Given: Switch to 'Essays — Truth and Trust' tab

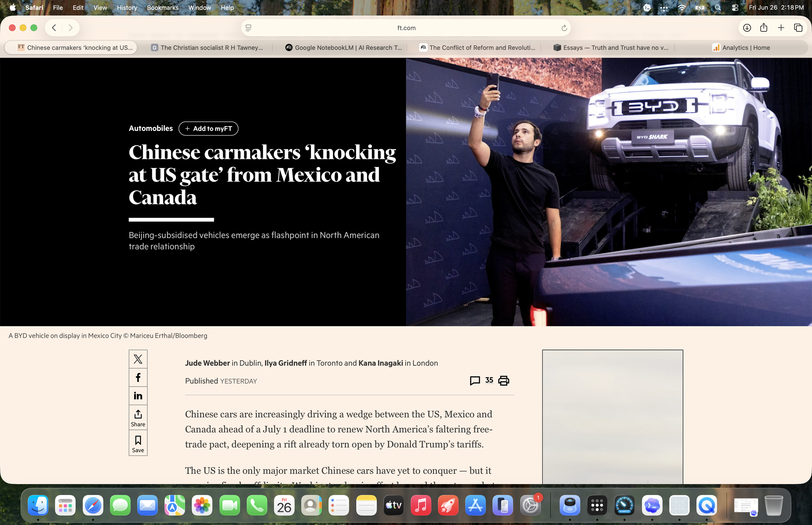Looking at the screenshot, I should tap(611, 48).
